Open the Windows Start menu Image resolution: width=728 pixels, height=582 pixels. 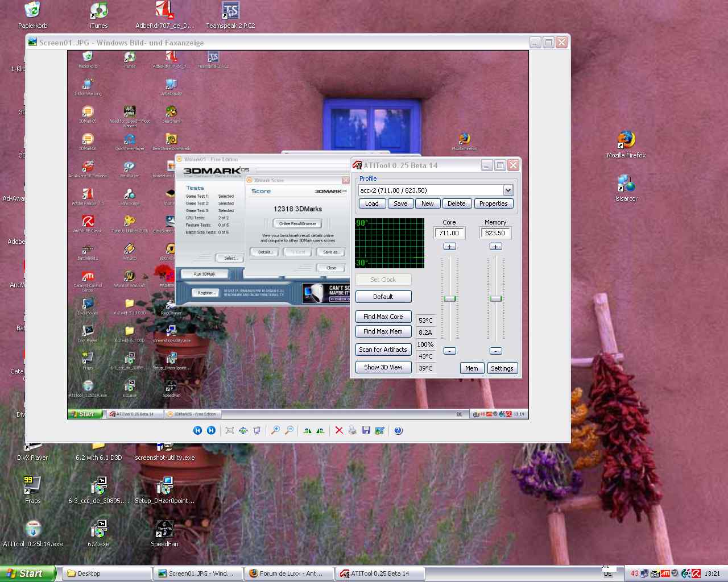[x=28, y=573]
